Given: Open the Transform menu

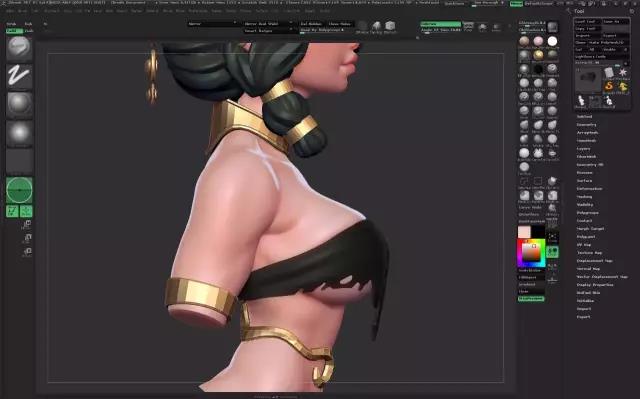Looking at the screenshot, I should click(x=292, y=11).
